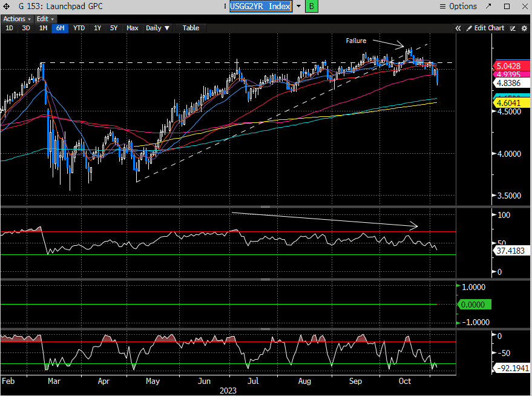
Task: Click the vertical dots handle before ticker
Action: tap(223, 7)
